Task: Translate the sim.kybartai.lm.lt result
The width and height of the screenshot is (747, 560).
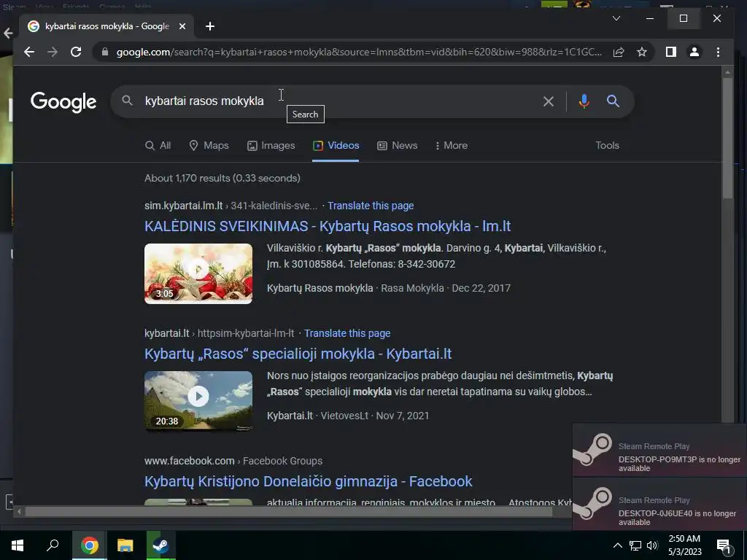Action: [x=371, y=206]
